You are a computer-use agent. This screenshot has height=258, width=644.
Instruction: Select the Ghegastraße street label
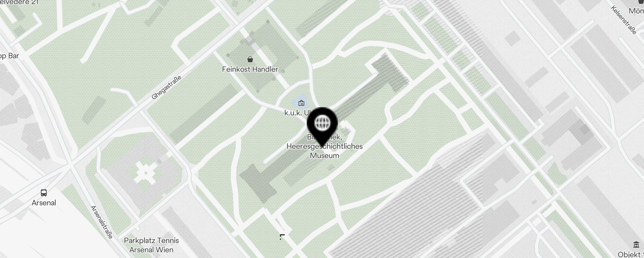166,87
